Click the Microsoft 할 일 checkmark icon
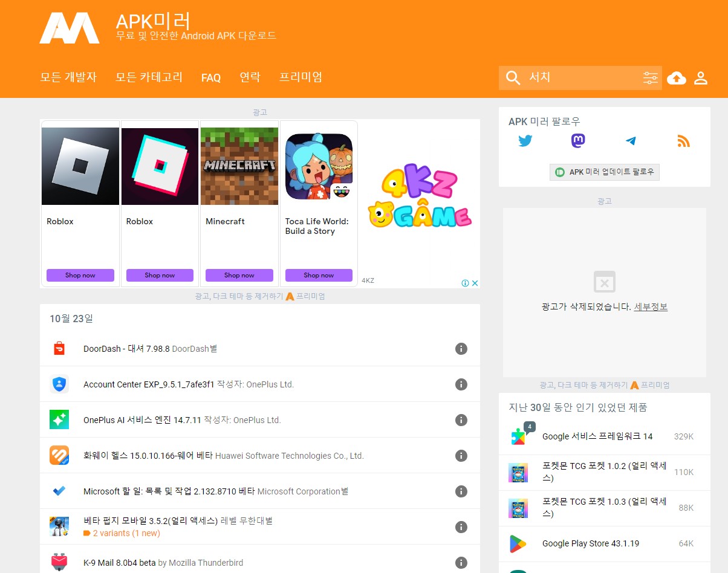728x573 pixels. [59, 491]
